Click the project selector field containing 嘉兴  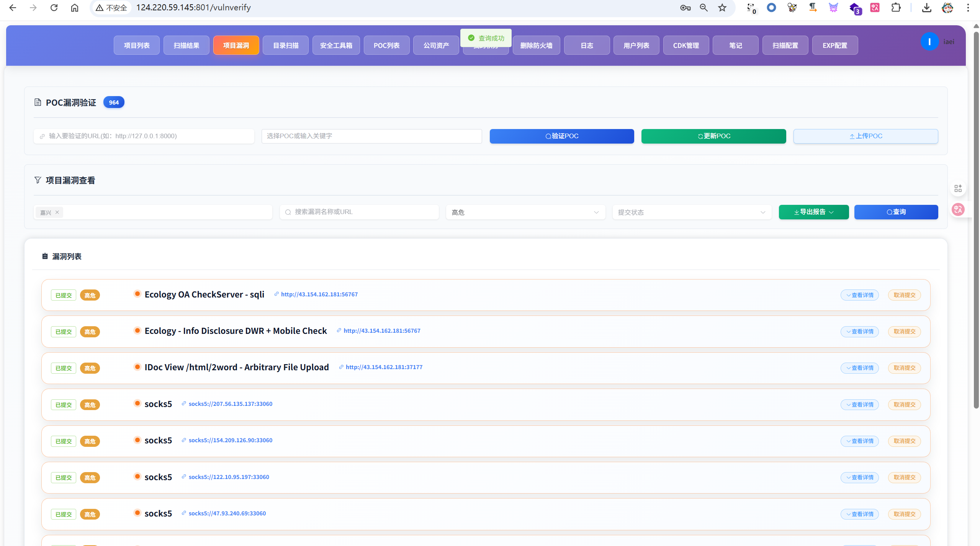click(x=153, y=212)
